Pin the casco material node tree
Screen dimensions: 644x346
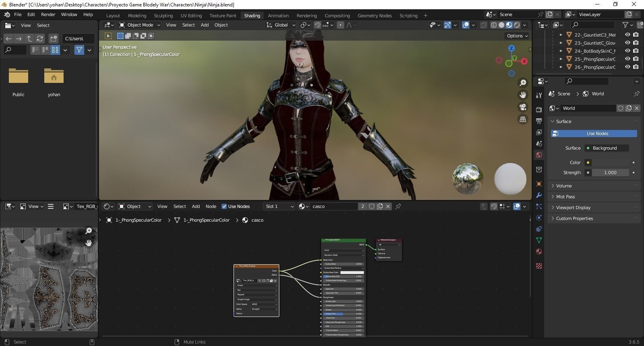coord(398,206)
